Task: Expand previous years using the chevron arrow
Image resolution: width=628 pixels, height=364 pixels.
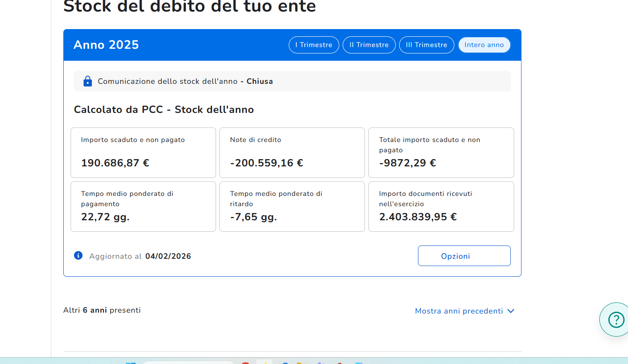Action: (511, 311)
